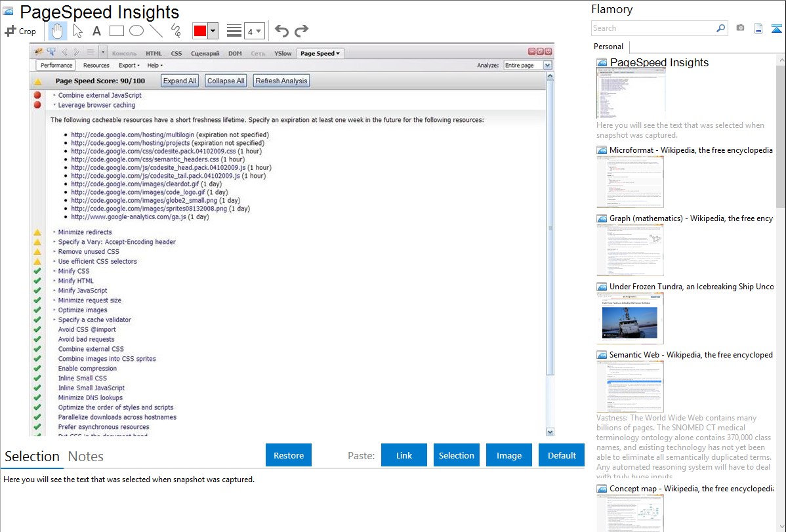Screen dimensions: 786x532
Task: Open the Semantic Web snapshot thumbnail
Action: pyautogui.click(x=630, y=386)
